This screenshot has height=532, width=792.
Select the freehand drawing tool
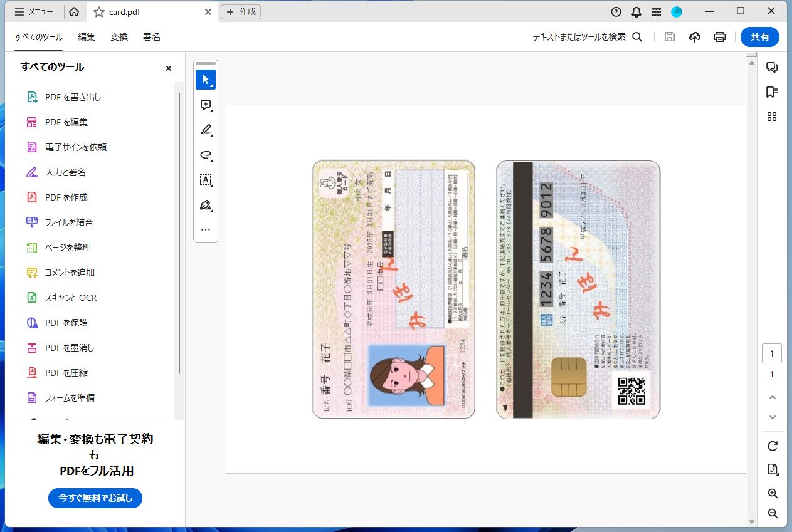pos(205,155)
